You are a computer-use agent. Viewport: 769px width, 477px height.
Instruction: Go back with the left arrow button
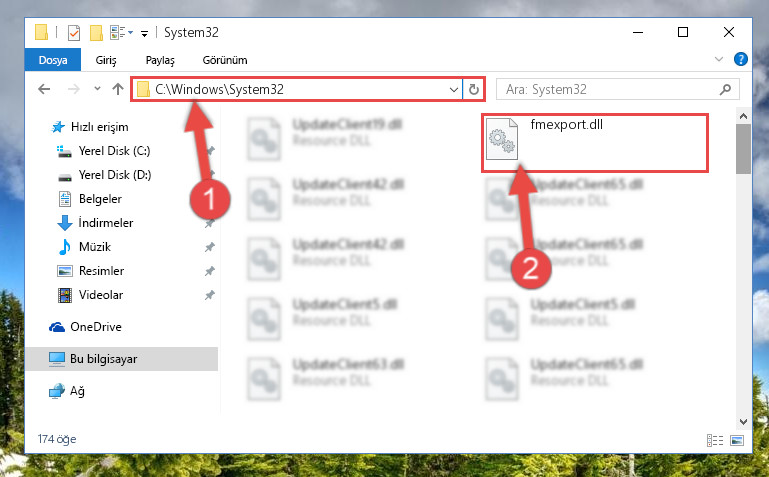(44, 89)
